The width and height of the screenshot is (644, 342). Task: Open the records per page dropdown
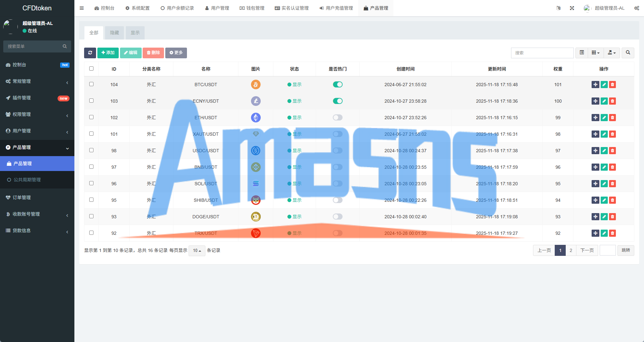pos(197,250)
